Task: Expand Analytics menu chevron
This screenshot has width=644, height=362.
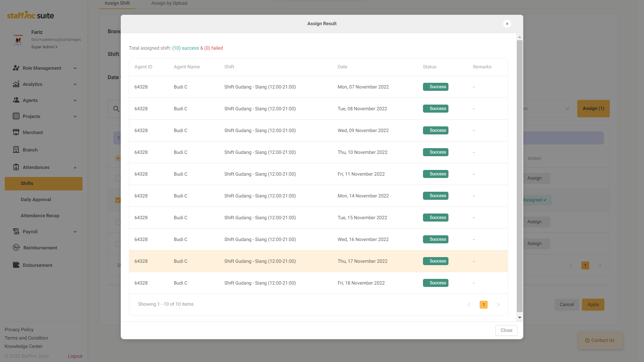Action: (x=75, y=84)
